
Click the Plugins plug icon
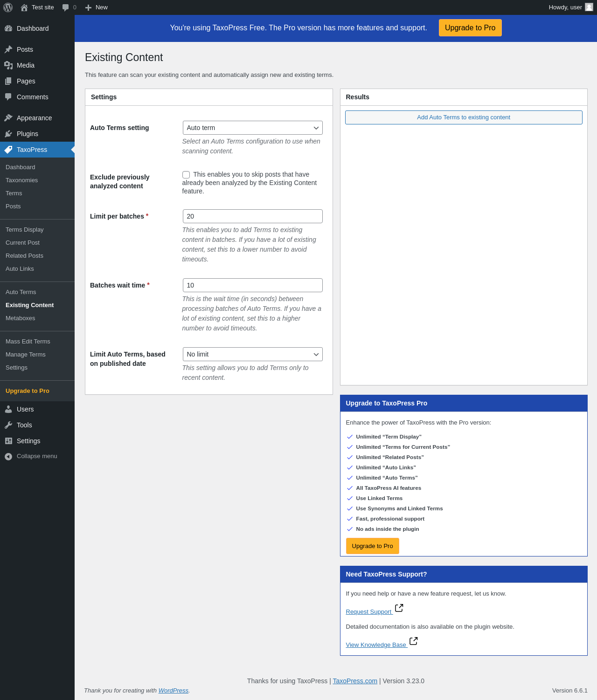[x=8, y=134]
